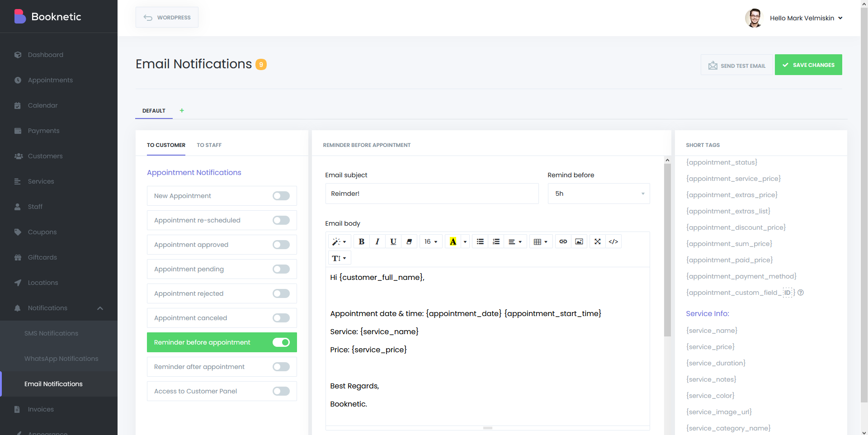Expand the font size selector
This screenshot has height=435, width=868.
coord(430,241)
